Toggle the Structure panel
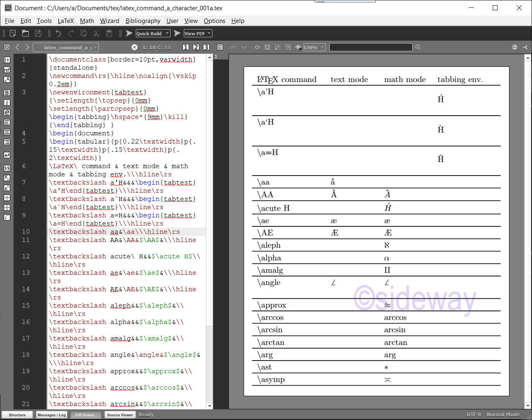The height and width of the screenshot is (420, 532). click(x=17, y=415)
